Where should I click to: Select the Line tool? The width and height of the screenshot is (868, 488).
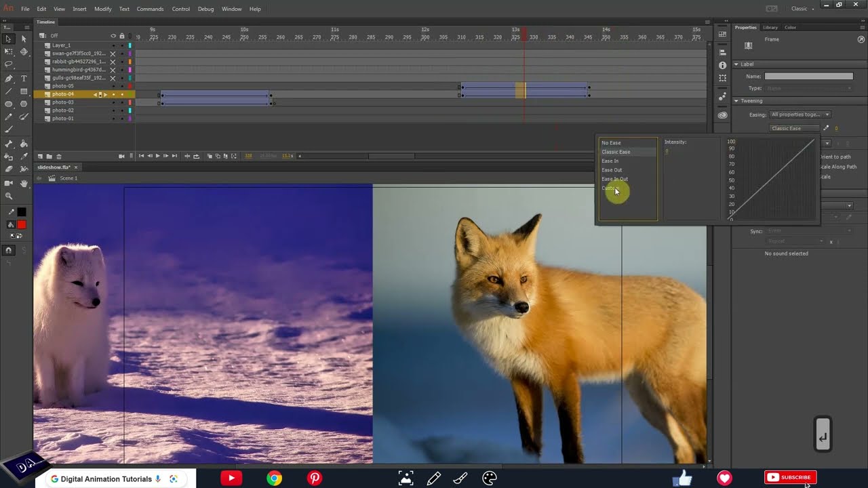[9, 91]
